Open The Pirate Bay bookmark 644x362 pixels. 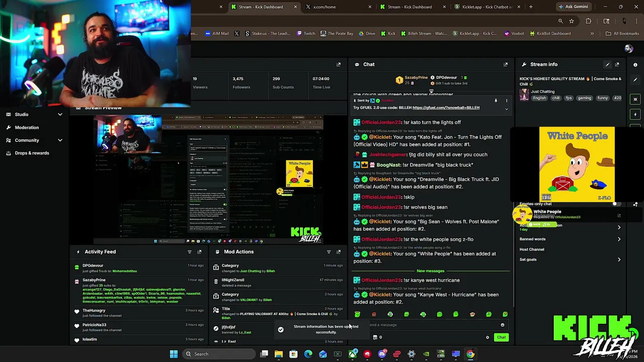pyautogui.click(x=337, y=34)
